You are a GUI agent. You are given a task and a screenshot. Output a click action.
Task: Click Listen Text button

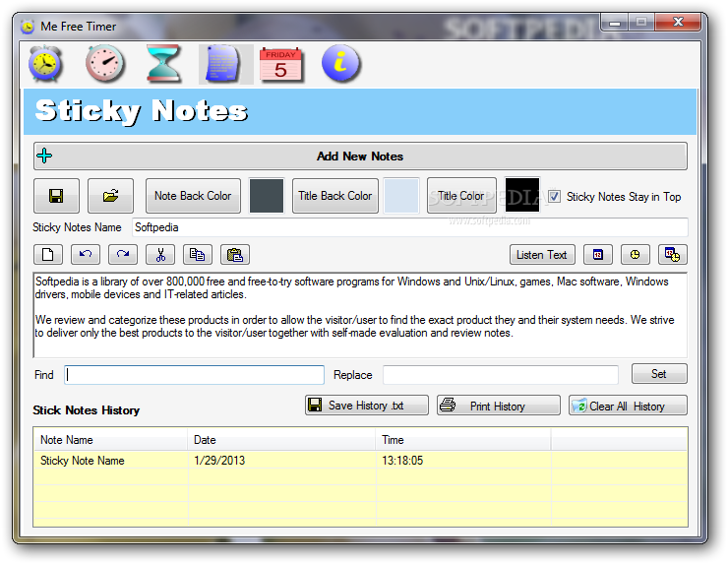click(542, 255)
